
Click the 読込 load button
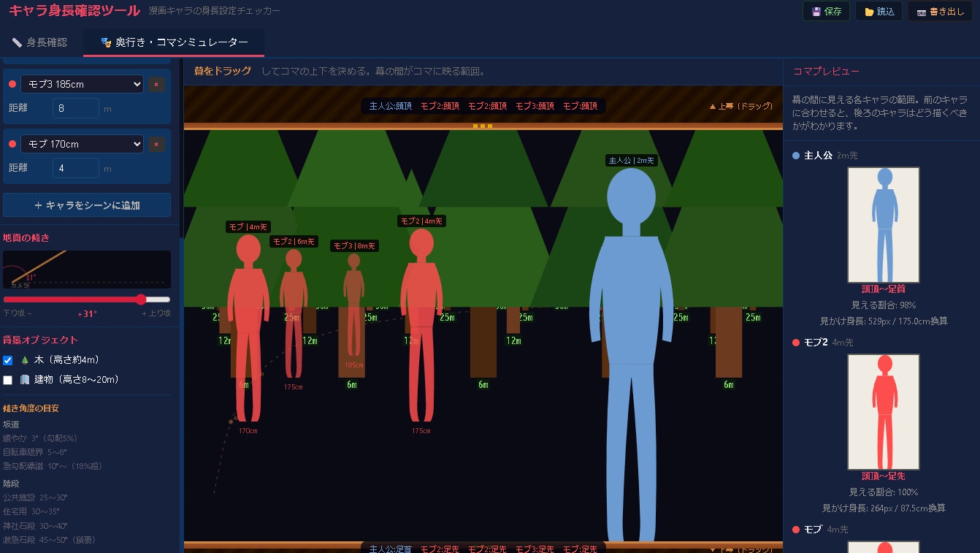point(878,12)
